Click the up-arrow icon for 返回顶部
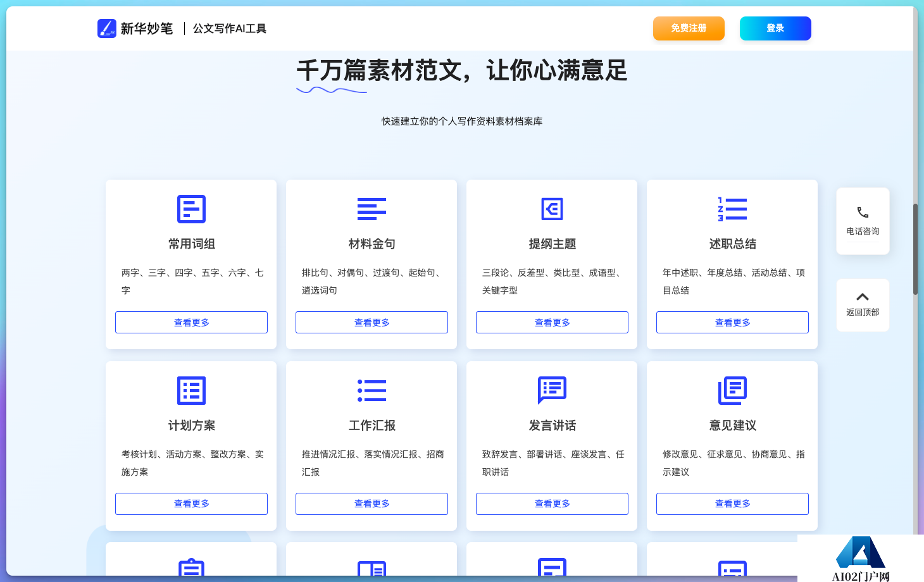The image size is (924, 582). click(x=863, y=297)
